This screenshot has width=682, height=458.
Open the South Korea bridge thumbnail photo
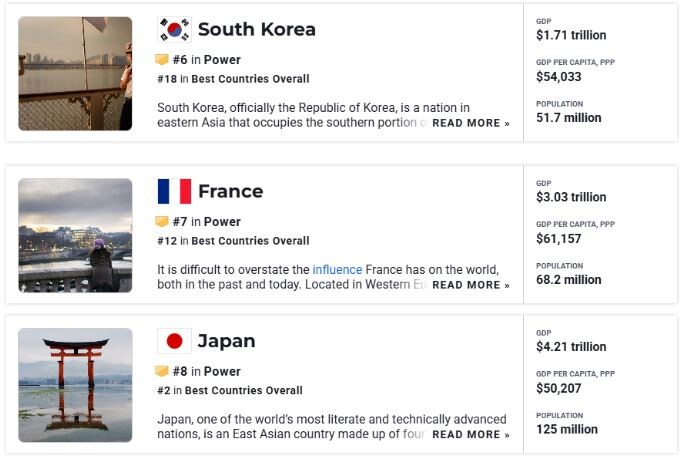click(x=75, y=74)
